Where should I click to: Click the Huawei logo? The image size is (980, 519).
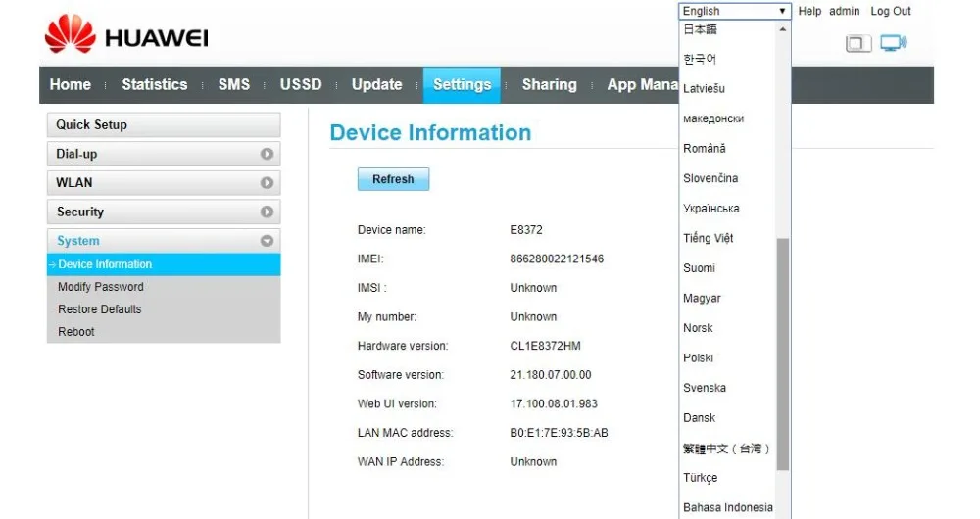click(x=126, y=35)
